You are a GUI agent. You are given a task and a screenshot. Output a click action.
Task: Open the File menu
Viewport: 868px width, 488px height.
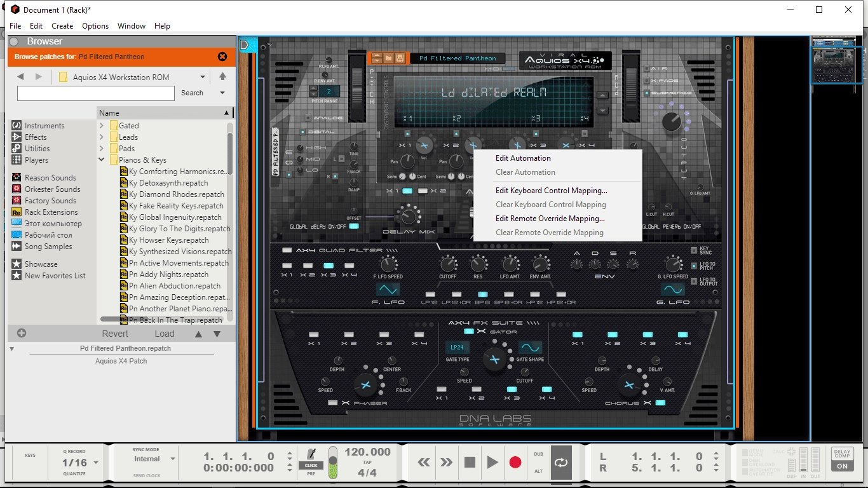(x=15, y=26)
